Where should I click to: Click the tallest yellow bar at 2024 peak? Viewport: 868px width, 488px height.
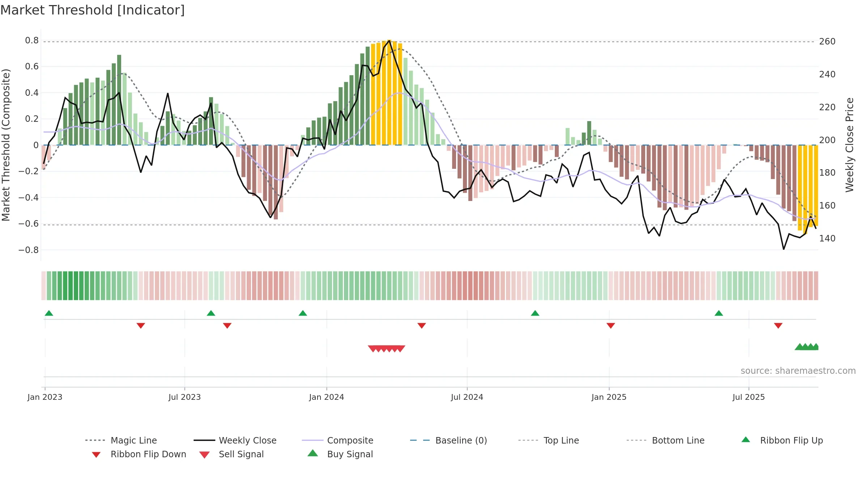(x=389, y=93)
